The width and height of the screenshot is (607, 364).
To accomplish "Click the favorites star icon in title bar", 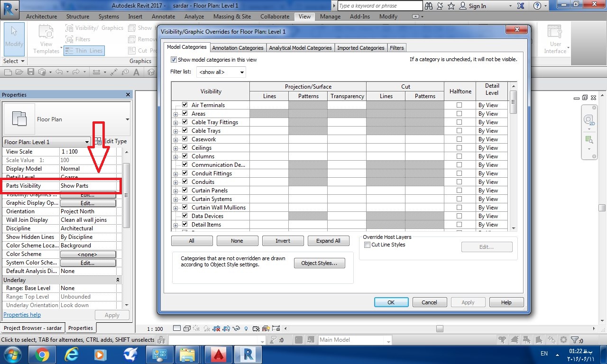I will click(451, 6).
